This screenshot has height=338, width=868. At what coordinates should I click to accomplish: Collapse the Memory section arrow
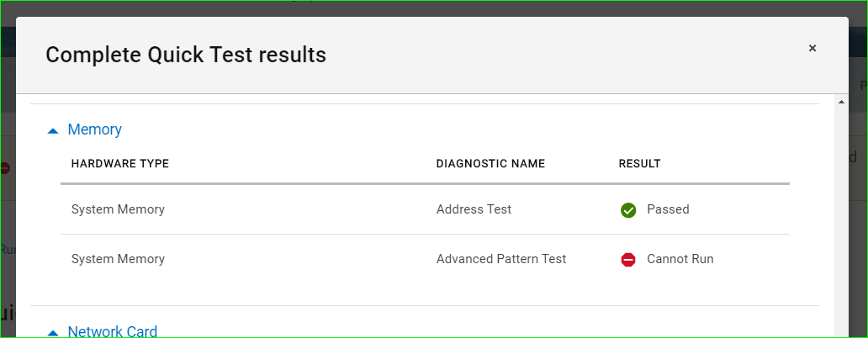(x=53, y=131)
